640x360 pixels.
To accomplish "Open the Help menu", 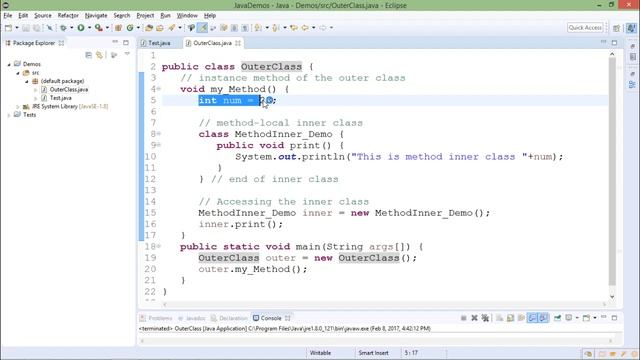I will click(x=210, y=16).
